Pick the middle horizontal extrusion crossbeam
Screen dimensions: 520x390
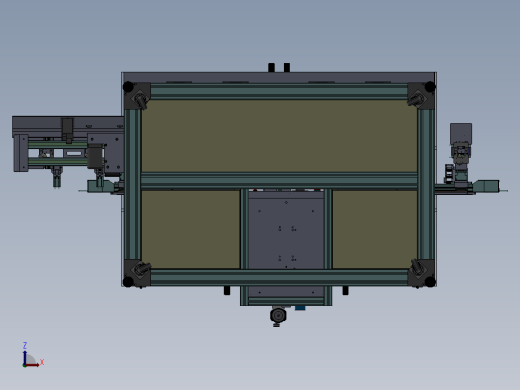coord(279,181)
